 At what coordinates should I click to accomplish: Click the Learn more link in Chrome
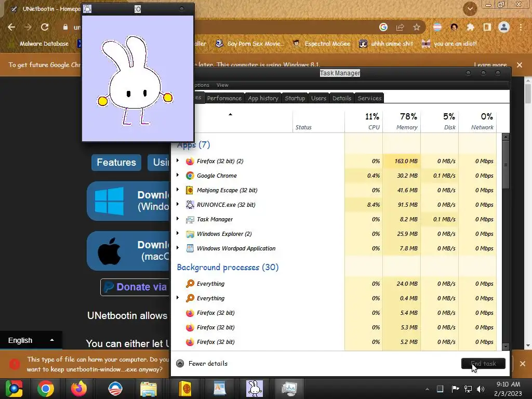pos(490,65)
